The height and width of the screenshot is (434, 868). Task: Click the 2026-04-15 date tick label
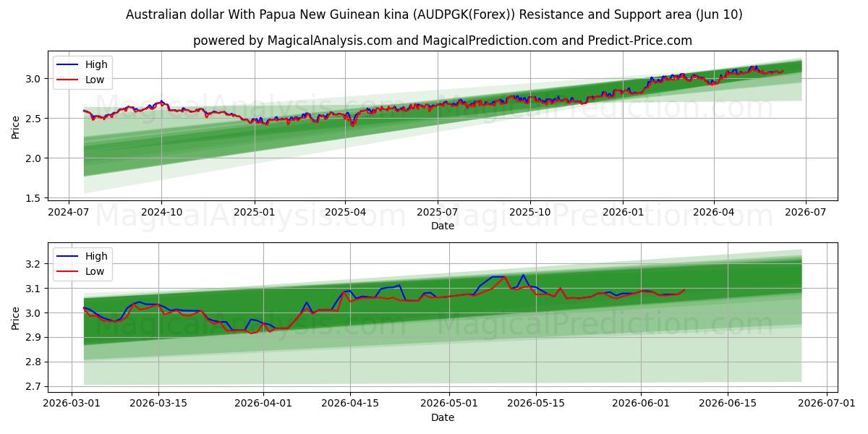pos(350,404)
